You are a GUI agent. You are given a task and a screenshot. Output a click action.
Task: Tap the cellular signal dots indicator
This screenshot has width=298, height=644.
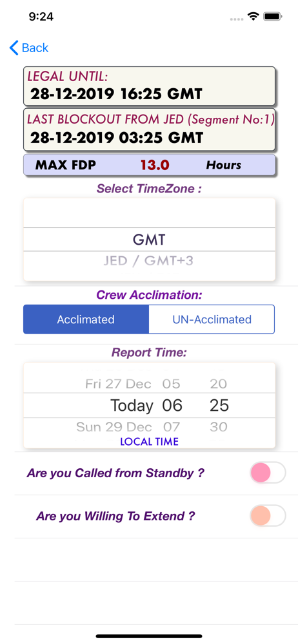(x=237, y=19)
